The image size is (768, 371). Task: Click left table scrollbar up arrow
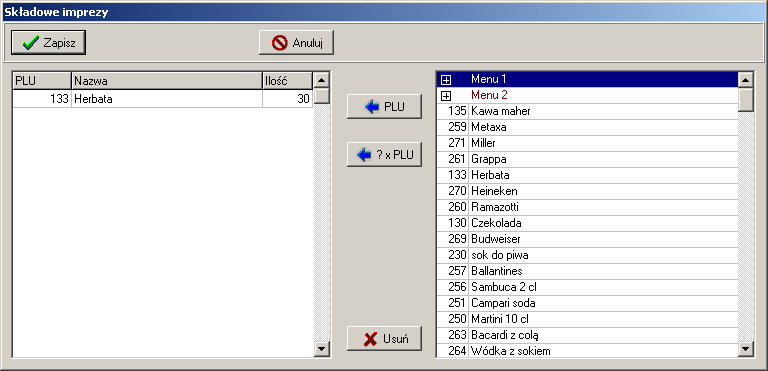pyautogui.click(x=322, y=80)
